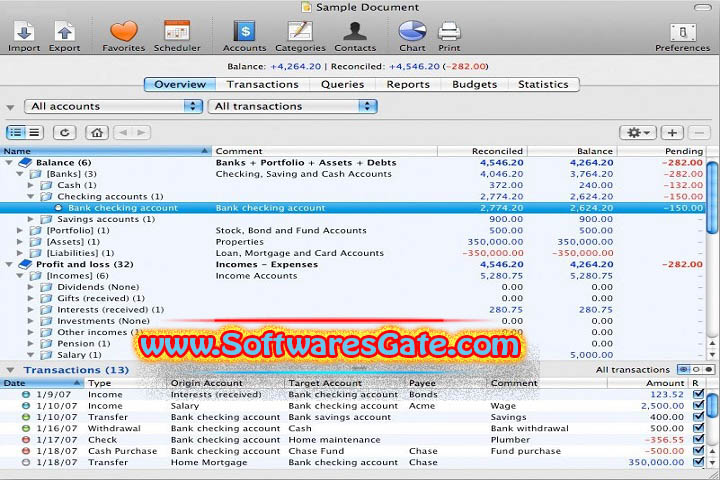Toggle reconciled checkbox for Fund purchase
Screen dimensions: 720x480
(x=698, y=451)
